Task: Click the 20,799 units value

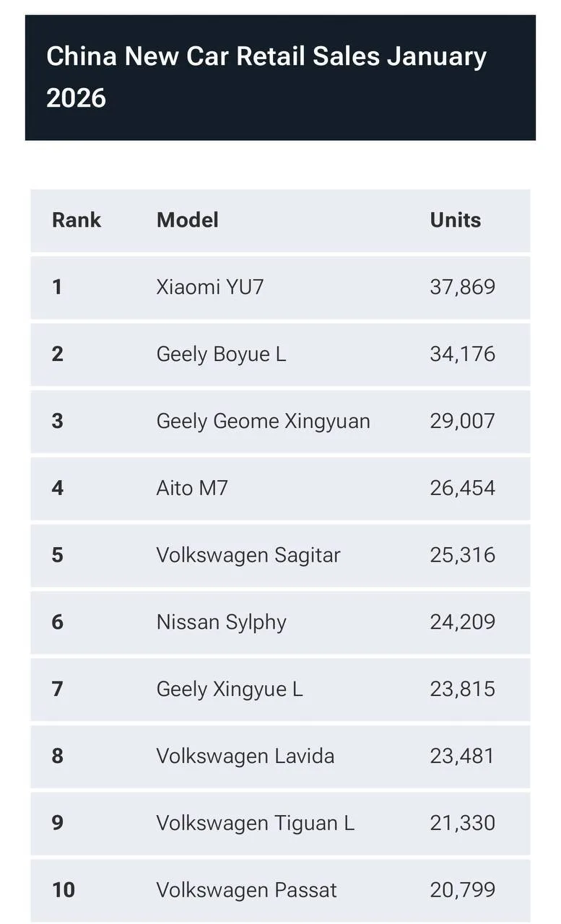Action: pyautogui.click(x=462, y=890)
